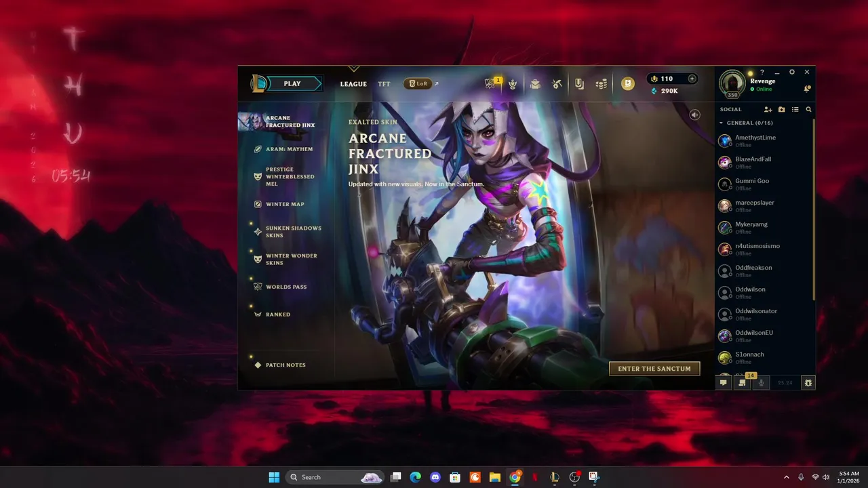Click the gold video rewards icon

coord(628,84)
